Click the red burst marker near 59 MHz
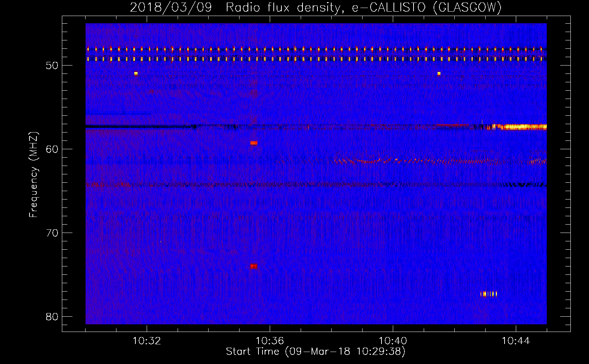The width and height of the screenshot is (589, 364). [254, 143]
